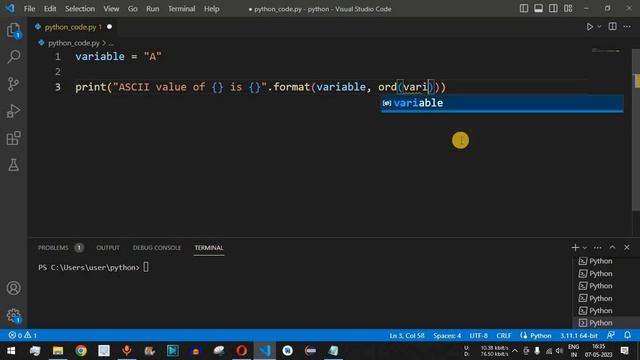Run the Python file with play button
Screen dimensions: 640x360
(x=589, y=27)
